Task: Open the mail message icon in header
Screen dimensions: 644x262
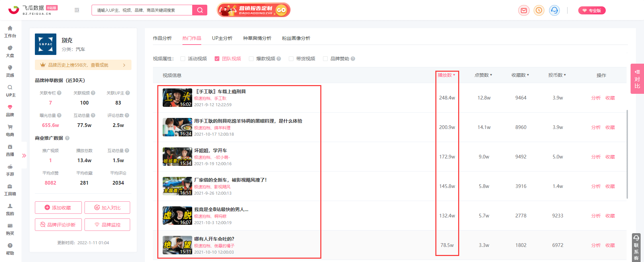Action: (524, 10)
